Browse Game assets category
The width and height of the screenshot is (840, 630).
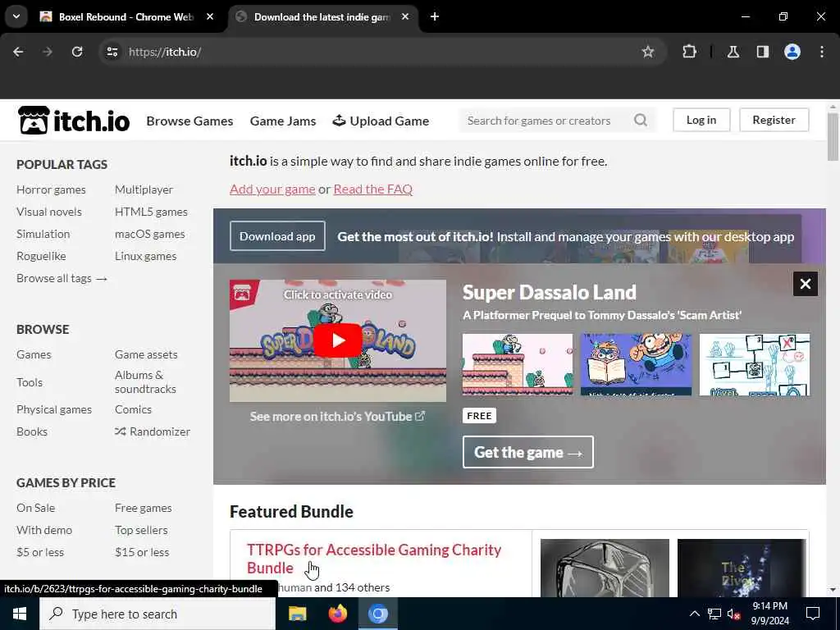pyautogui.click(x=146, y=354)
